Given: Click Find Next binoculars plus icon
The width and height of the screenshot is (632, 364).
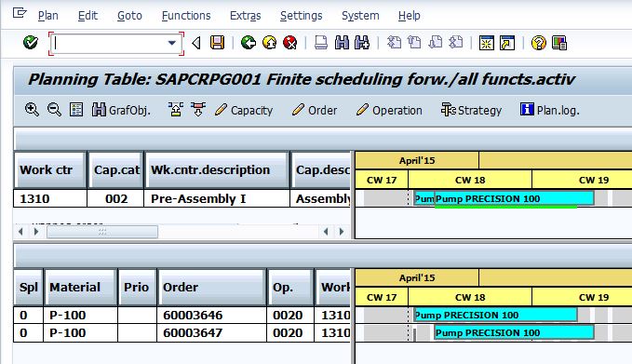Looking at the screenshot, I should click(x=362, y=42).
